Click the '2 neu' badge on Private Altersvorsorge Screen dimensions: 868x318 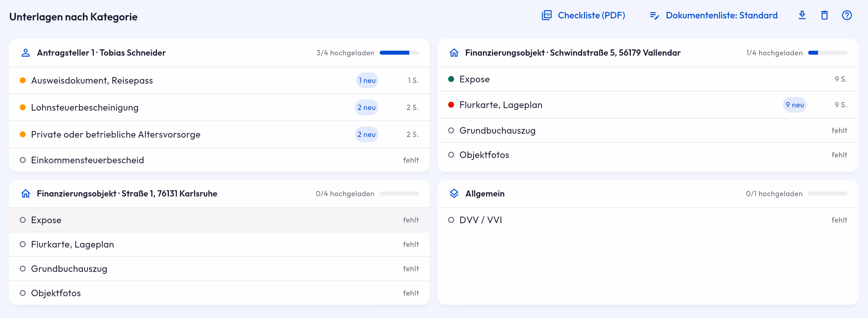(366, 134)
